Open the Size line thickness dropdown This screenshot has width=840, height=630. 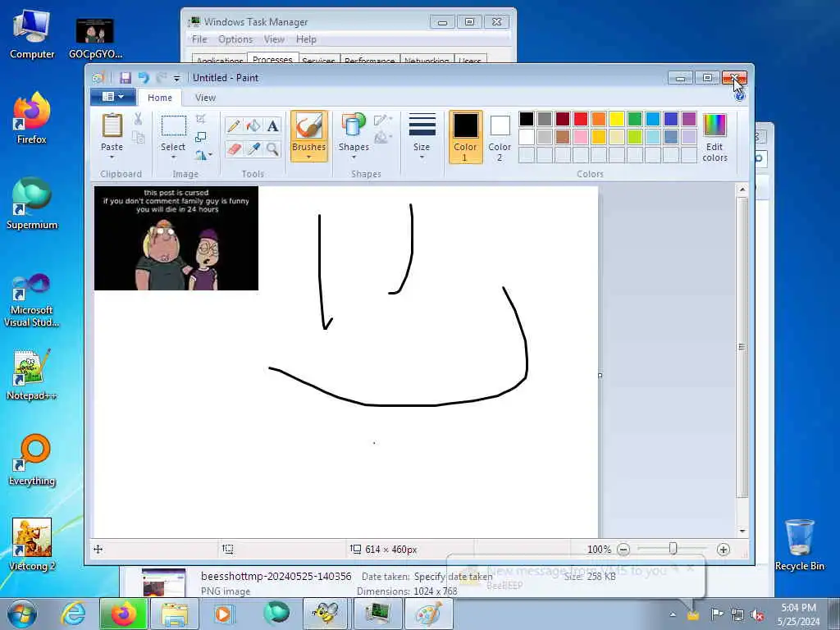point(422,137)
